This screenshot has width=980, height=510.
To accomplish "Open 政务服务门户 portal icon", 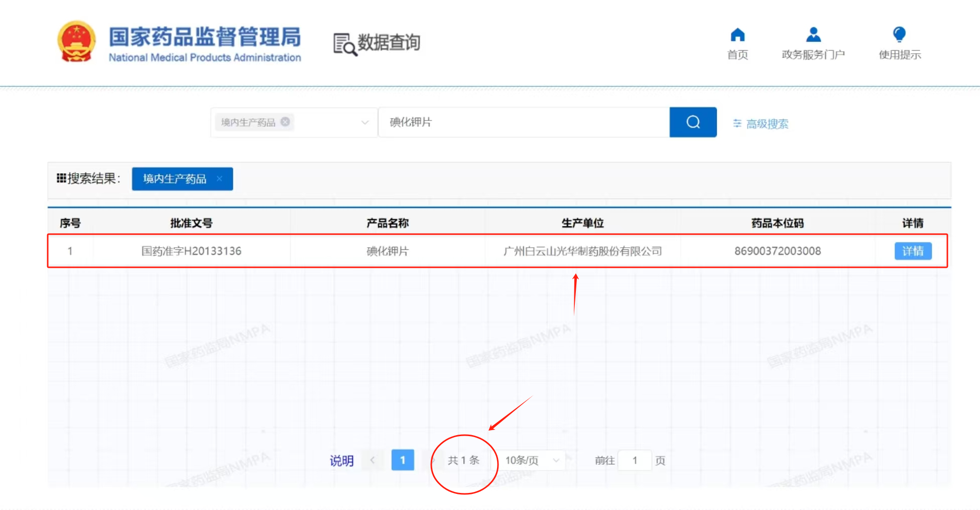I will (x=813, y=35).
